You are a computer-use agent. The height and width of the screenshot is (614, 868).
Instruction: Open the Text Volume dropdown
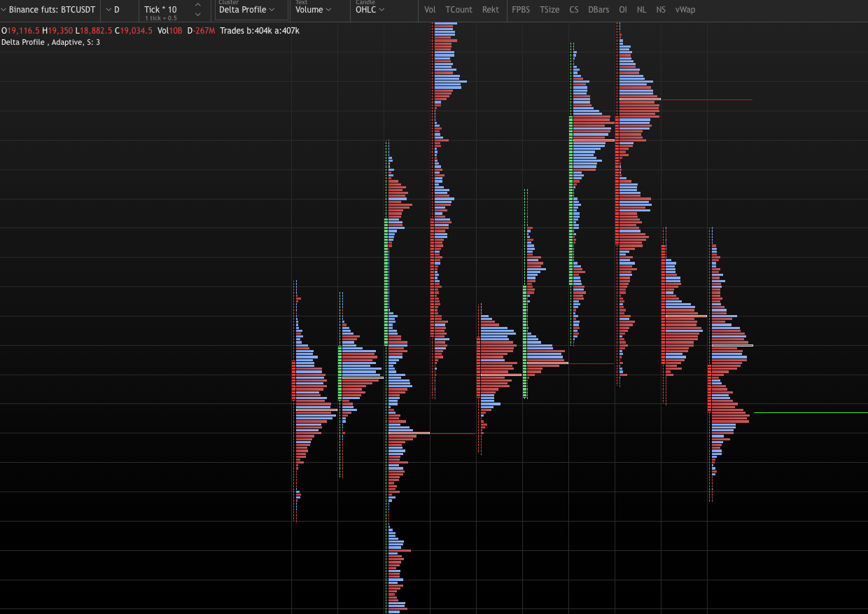point(314,10)
